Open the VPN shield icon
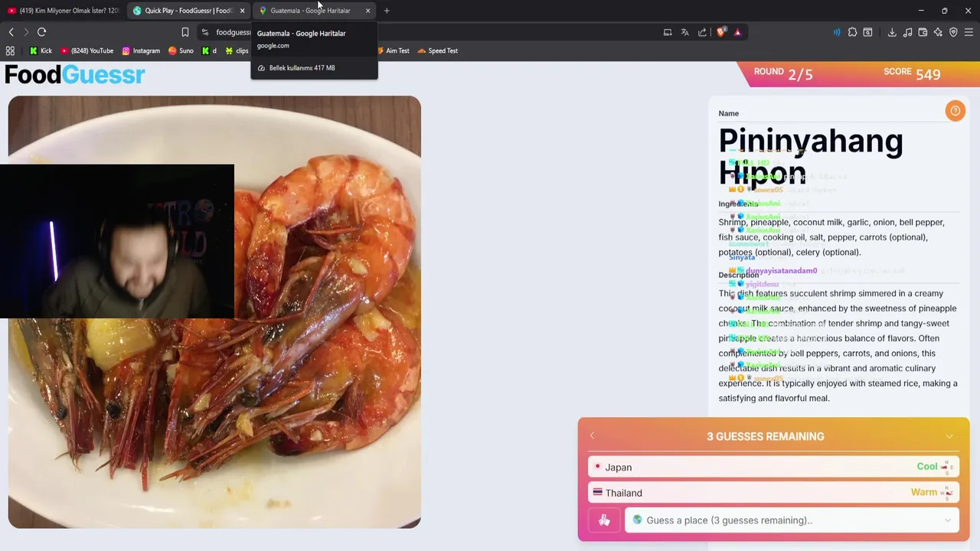This screenshot has height=551, width=980. (953, 32)
